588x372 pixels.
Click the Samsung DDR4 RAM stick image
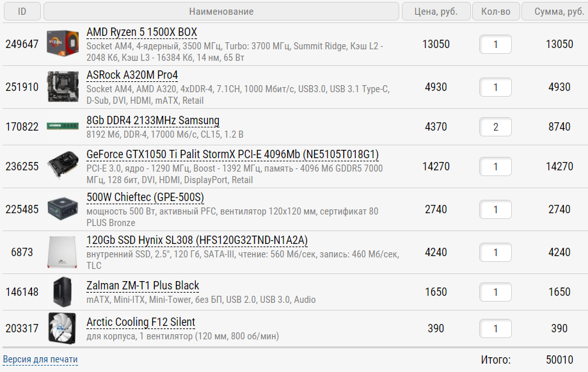click(63, 126)
